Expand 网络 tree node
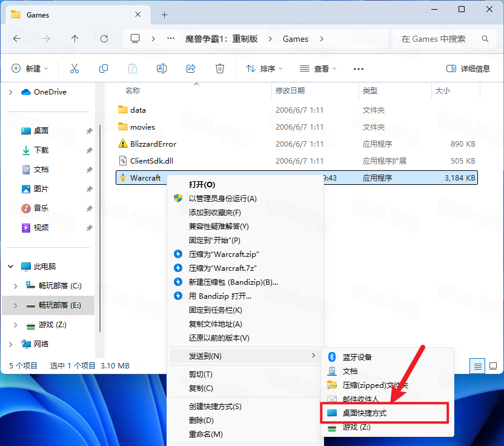The width and height of the screenshot is (504, 446). coord(11,344)
